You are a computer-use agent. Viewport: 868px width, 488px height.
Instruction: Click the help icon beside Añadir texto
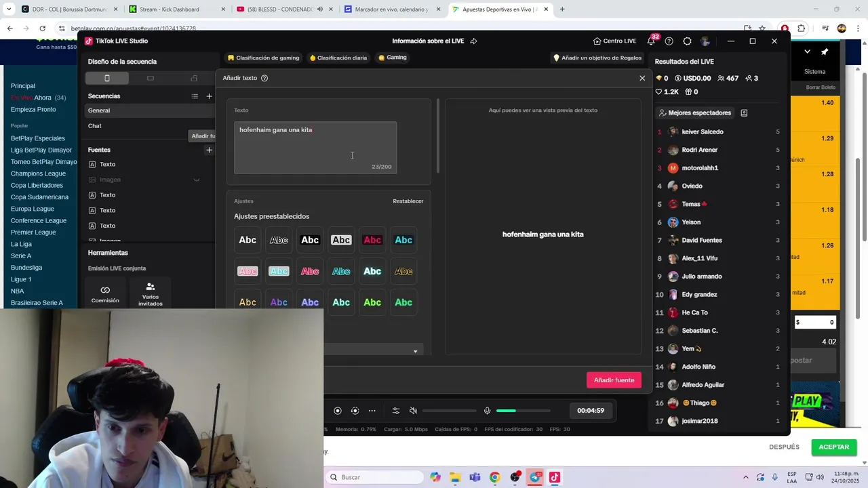[x=264, y=78]
